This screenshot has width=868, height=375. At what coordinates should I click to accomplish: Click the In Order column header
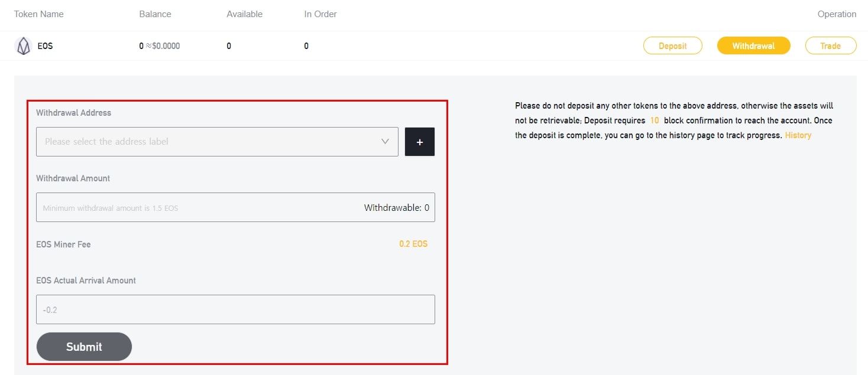pyautogui.click(x=320, y=14)
